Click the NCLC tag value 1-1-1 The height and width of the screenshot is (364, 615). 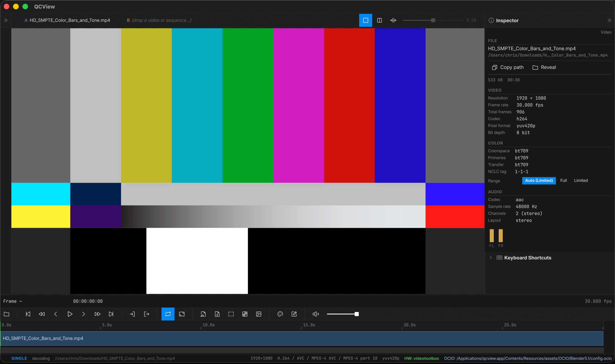(521, 171)
